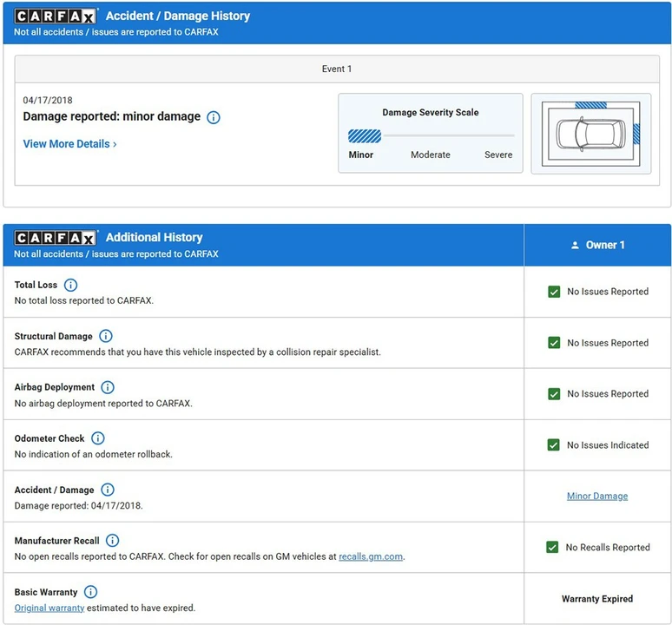
Task: Click 'No total loss reported to CARFAX.' text
Action: pos(84,300)
